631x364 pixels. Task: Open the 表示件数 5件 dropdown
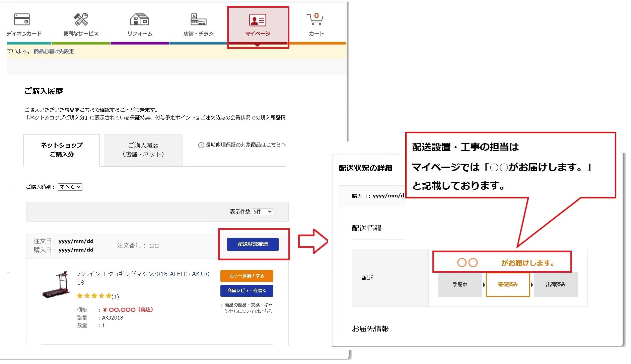262,211
